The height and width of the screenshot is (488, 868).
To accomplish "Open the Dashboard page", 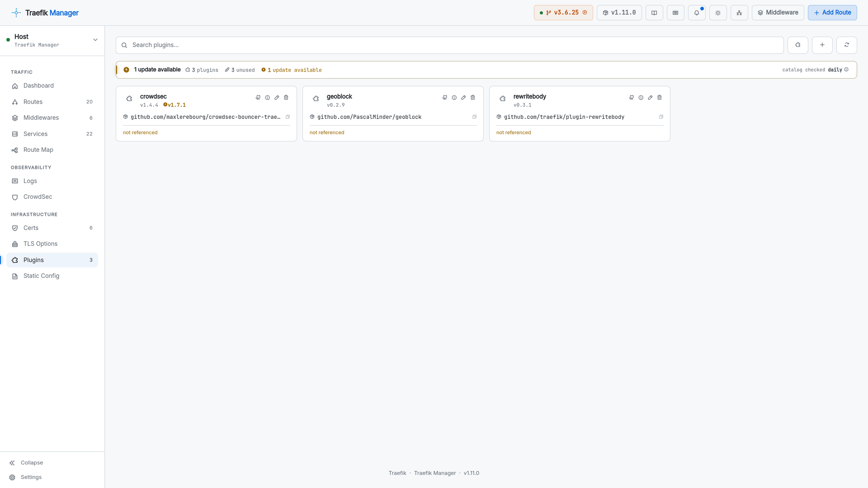I will pos(52,86).
